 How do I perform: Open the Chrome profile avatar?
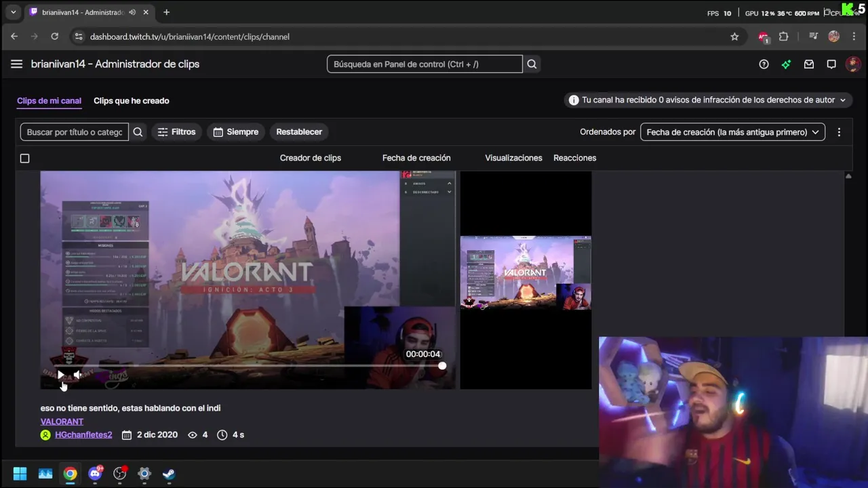tap(834, 37)
